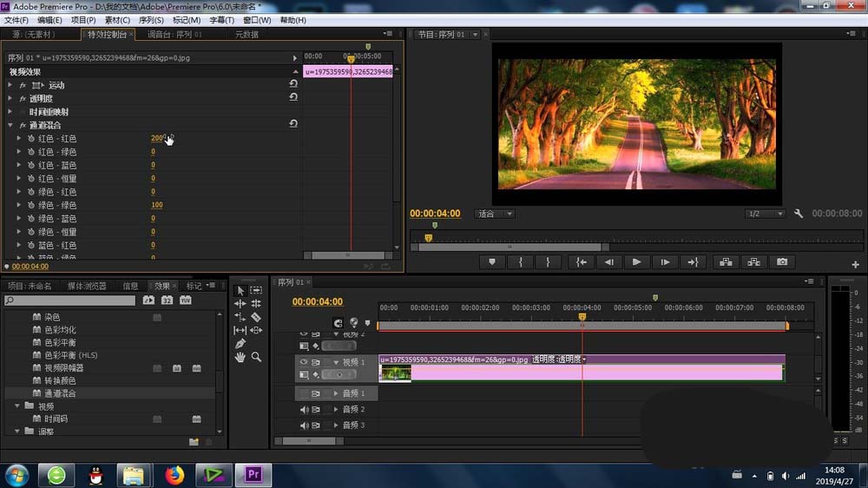Open button editor plus icon
The width and height of the screenshot is (868, 488).
[855, 265]
